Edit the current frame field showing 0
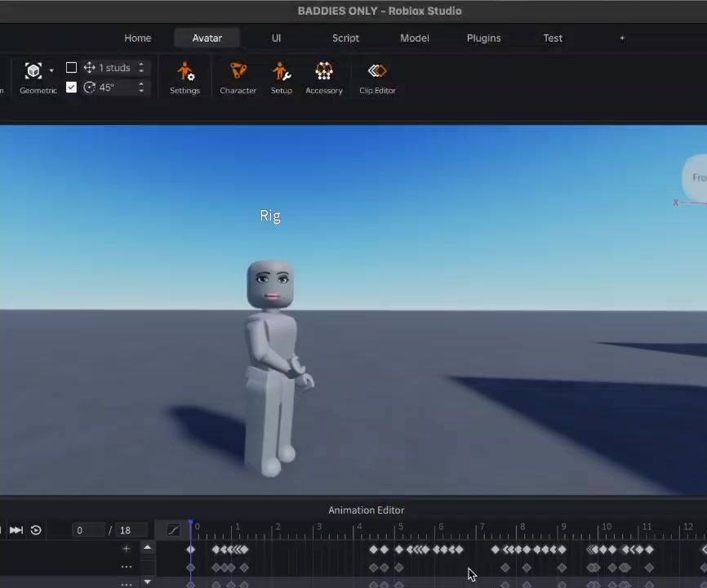 [88, 530]
